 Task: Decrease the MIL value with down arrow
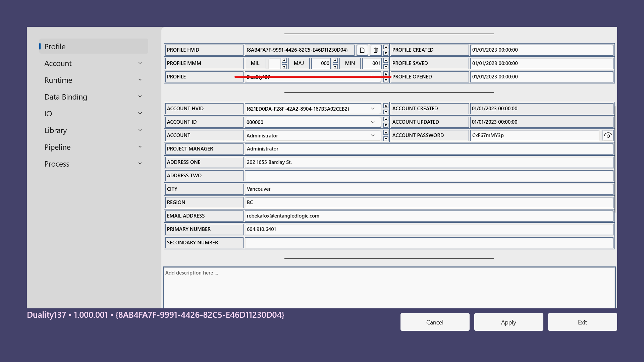point(284,67)
